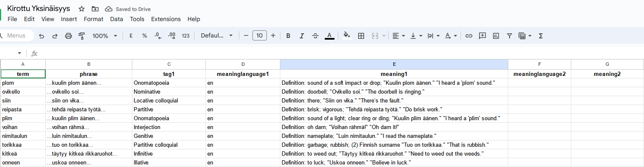
Task: Select the cell containing 'torikkaa'
Action: point(23,145)
